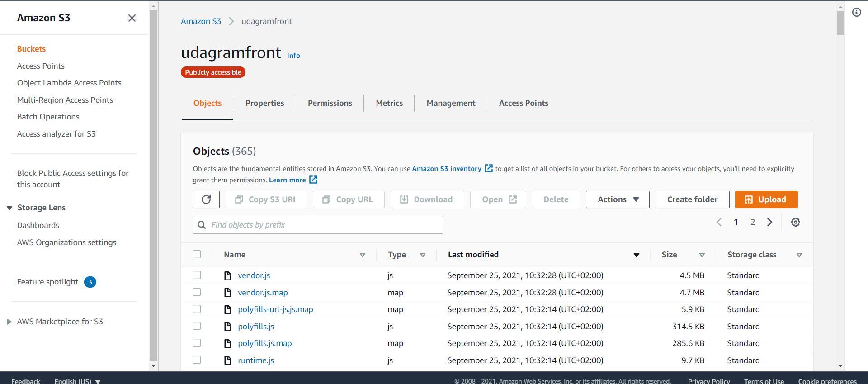Open Object Lambda Access Points in sidebar
Viewport: 868px width, 384px height.
[x=69, y=83]
